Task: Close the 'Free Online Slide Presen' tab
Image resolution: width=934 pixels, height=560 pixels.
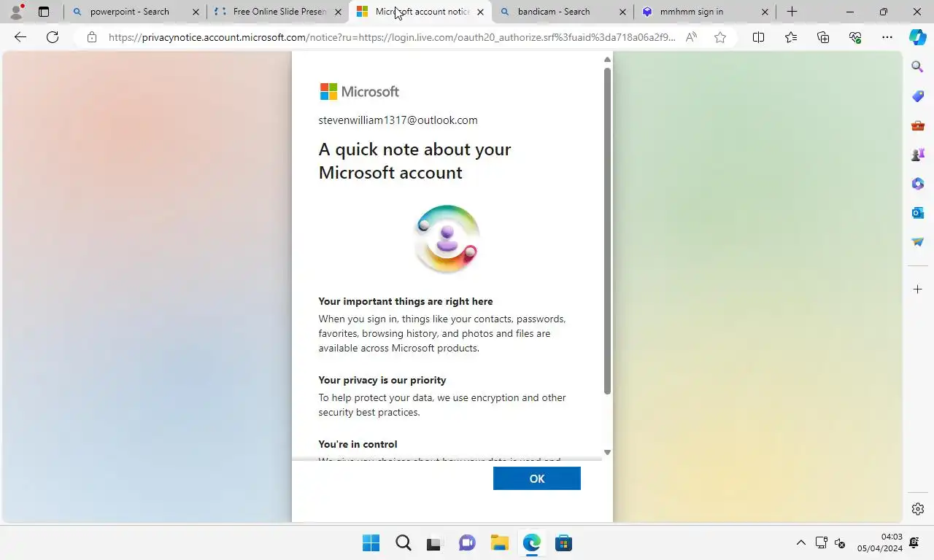Action: pyautogui.click(x=338, y=12)
